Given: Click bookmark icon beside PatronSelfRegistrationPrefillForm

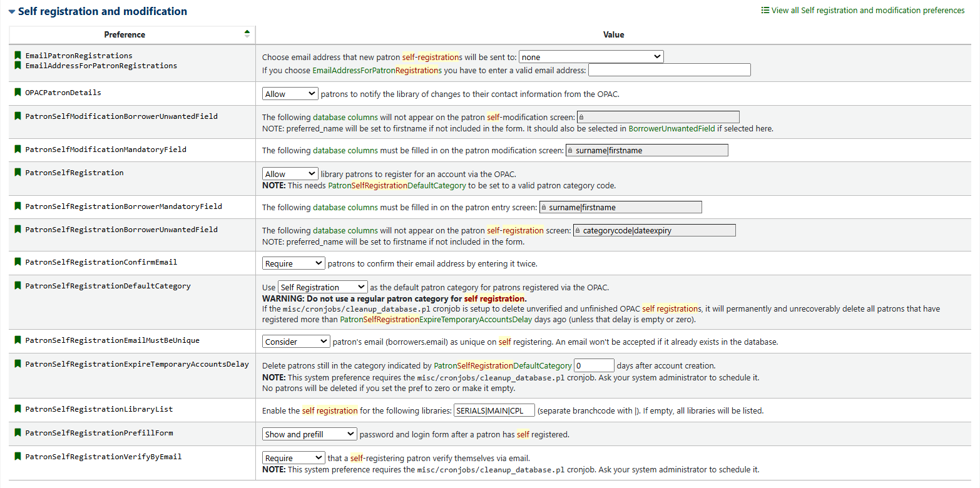Looking at the screenshot, I should click(x=18, y=433).
